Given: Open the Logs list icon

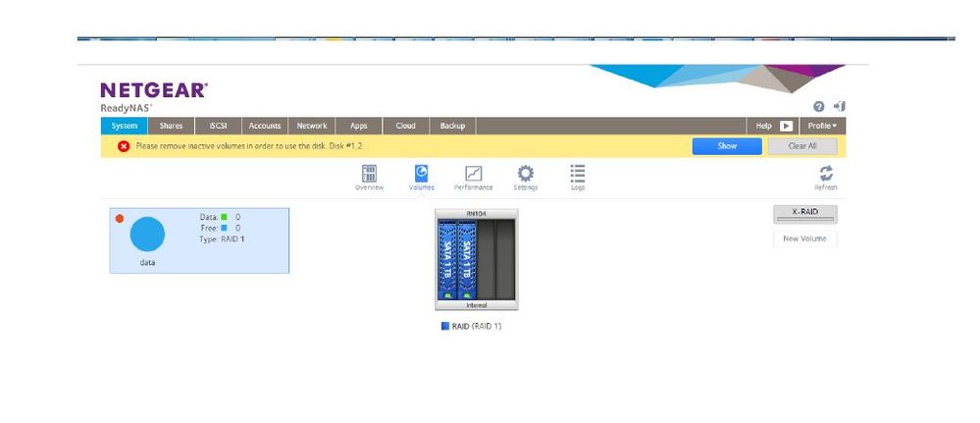Looking at the screenshot, I should 578,174.
